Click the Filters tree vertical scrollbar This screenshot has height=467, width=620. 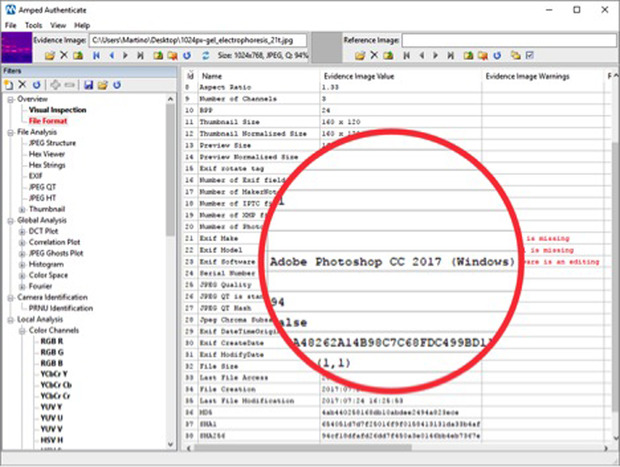pyautogui.click(x=170, y=170)
